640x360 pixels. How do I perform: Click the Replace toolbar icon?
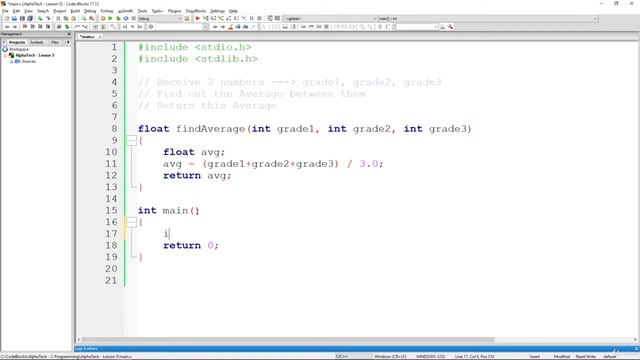pos(92,19)
